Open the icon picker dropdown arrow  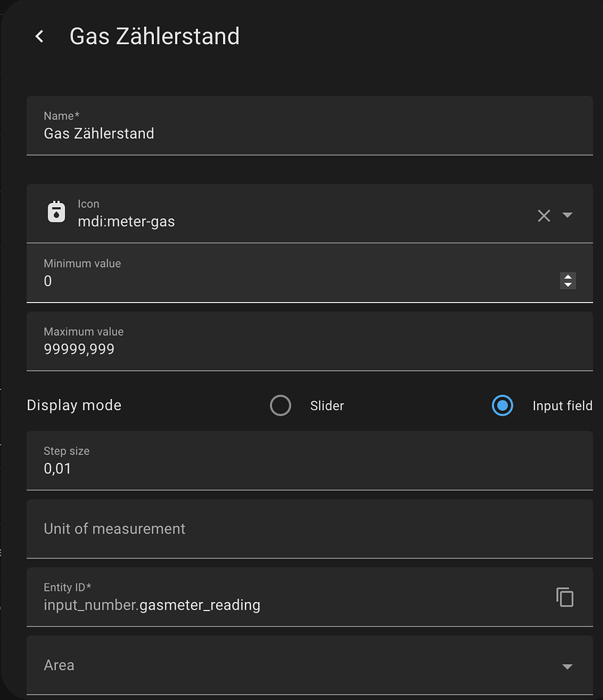(567, 216)
